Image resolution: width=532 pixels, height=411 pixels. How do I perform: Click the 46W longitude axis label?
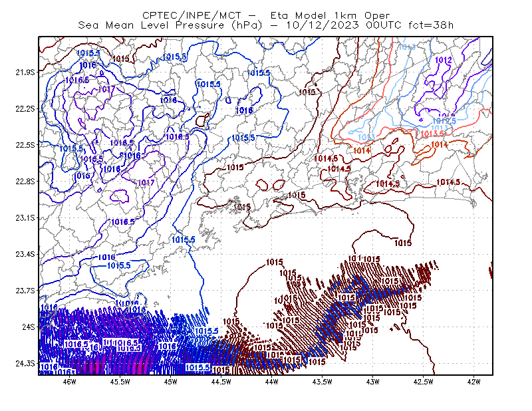click(70, 382)
